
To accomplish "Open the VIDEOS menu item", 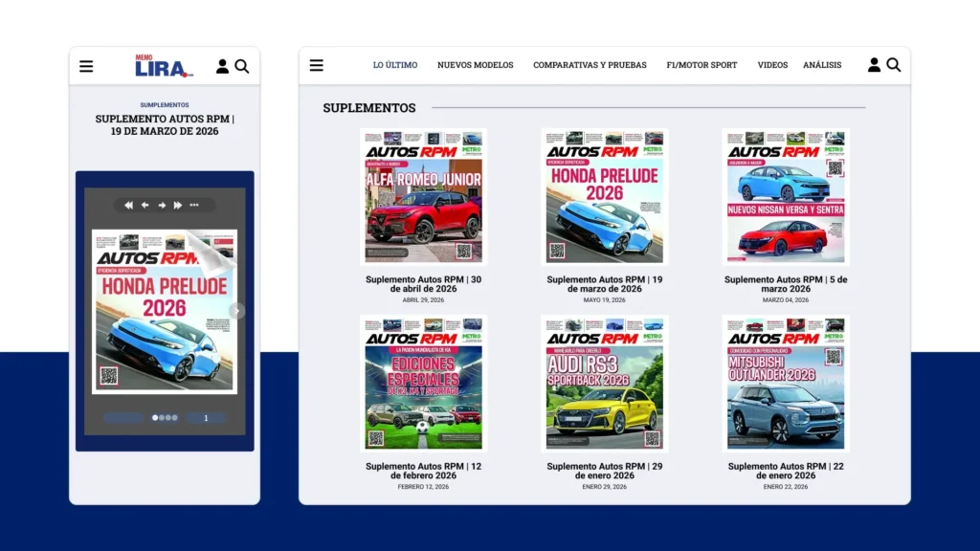I will pyautogui.click(x=772, y=65).
